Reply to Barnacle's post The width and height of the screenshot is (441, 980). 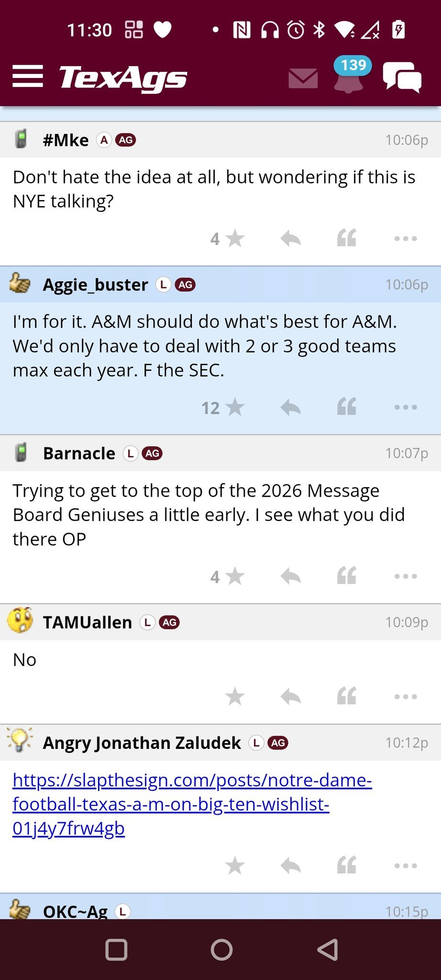tap(290, 576)
